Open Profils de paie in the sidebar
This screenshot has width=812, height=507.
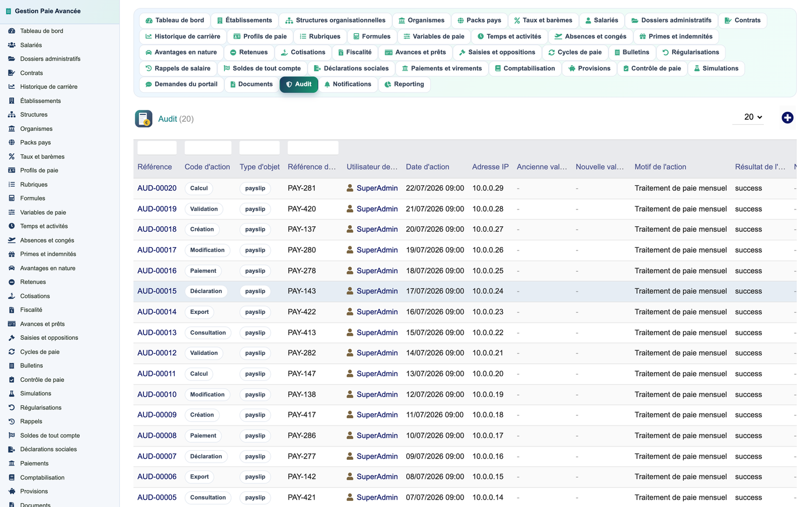click(x=39, y=171)
